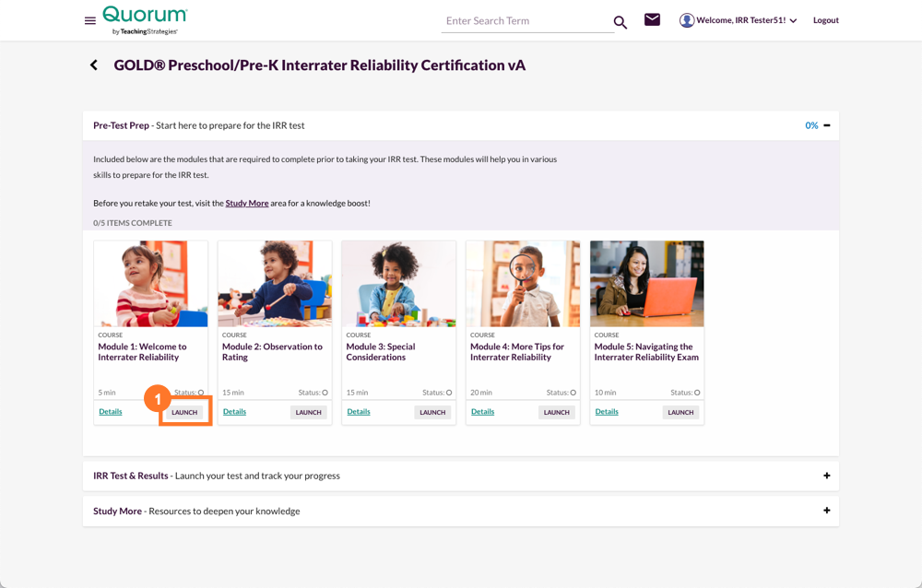Viewport: 922px width, 588px height.
Task: Click the Logout menu item
Action: pos(825,19)
